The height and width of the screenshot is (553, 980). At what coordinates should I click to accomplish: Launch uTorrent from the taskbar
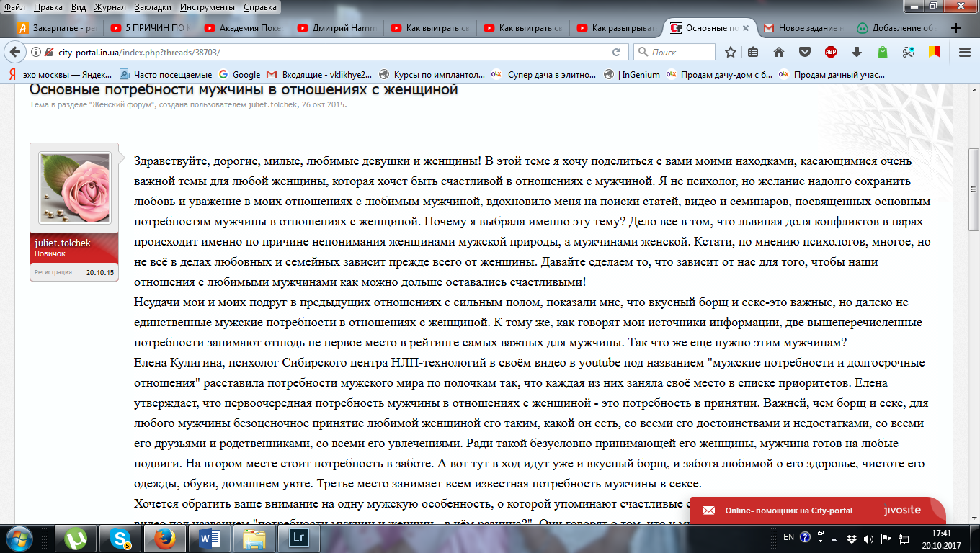(75, 538)
